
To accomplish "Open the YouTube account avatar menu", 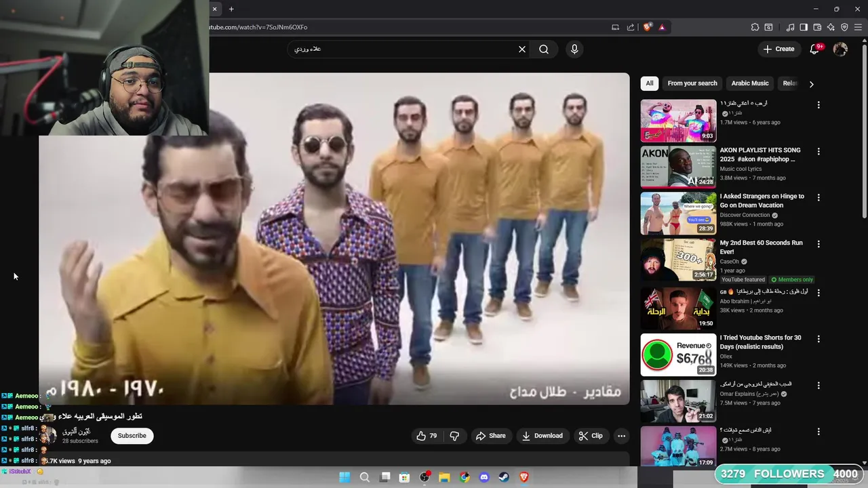I will pyautogui.click(x=840, y=49).
